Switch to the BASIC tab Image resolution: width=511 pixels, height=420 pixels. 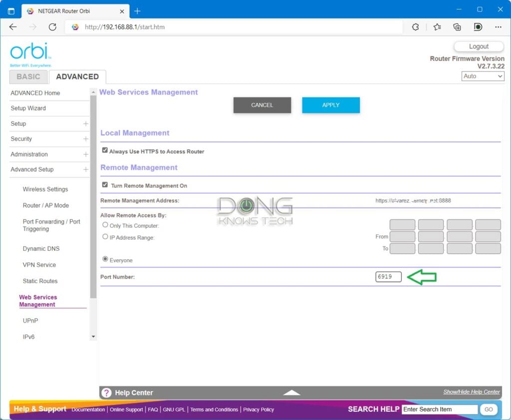click(x=28, y=76)
